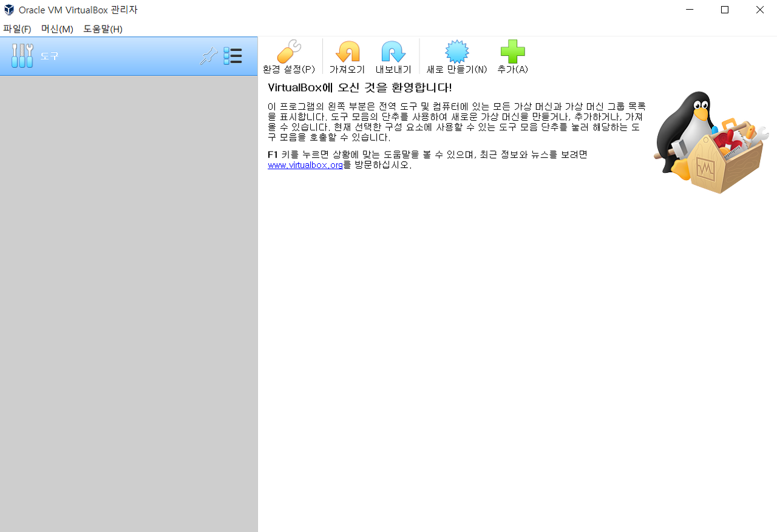Click the screwdriver and wrench 도구 icon

22,56
